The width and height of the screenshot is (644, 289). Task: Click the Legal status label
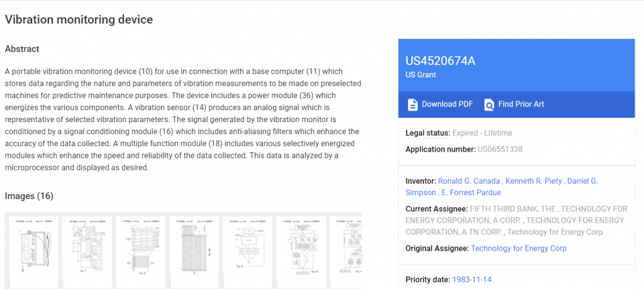[428, 133]
